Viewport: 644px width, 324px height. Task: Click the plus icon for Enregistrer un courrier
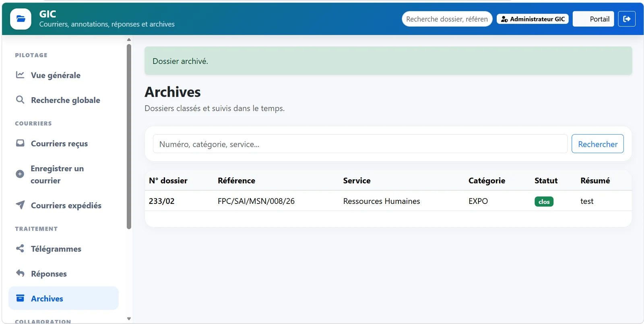[x=20, y=174]
